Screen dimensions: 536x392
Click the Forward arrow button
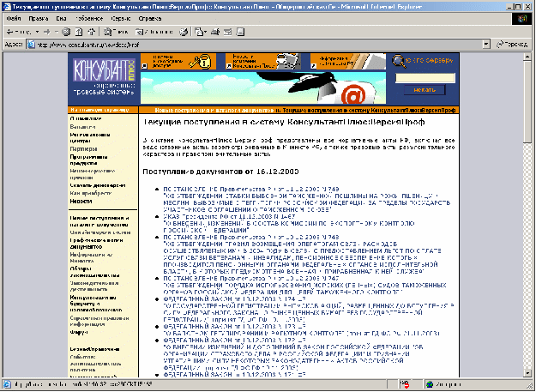(x=47, y=32)
